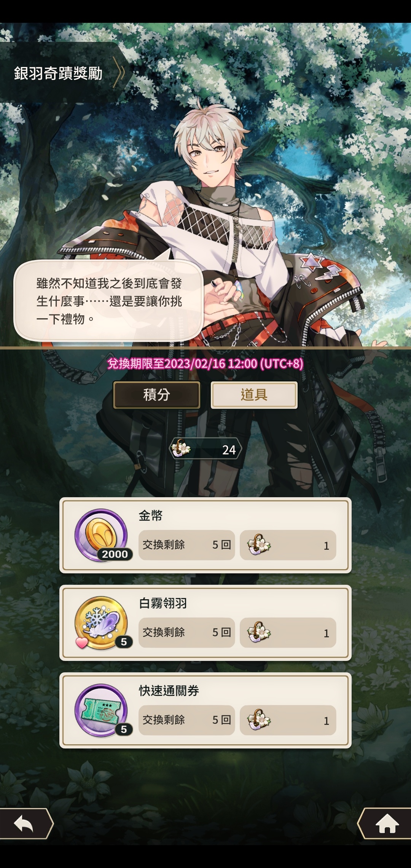
Task: Tap the 白霧翎羽 feather item icon
Action: click(x=102, y=623)
